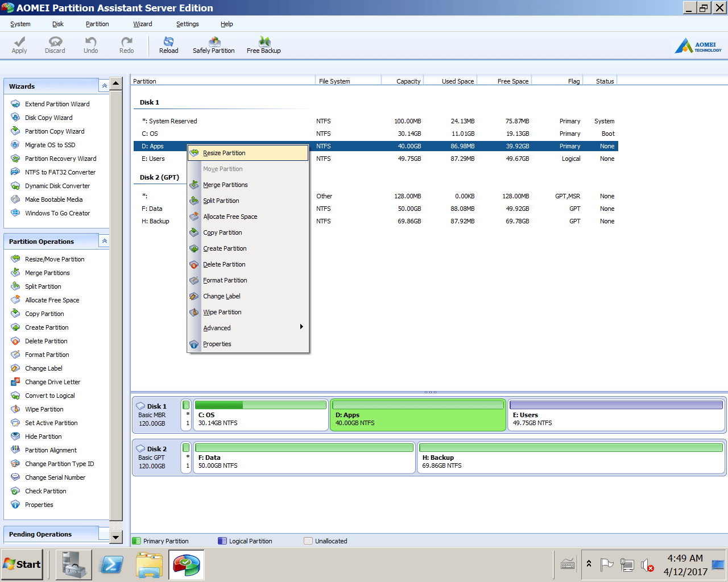This screenshot has height=582, width=728.
Task: Choose Format Partition in the context menu
Action: pos(248,280)
